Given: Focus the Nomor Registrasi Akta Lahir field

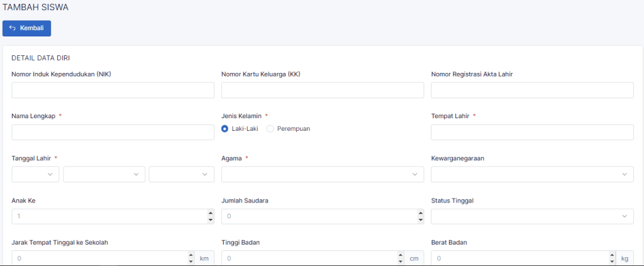Looking at the screenshot, I should [x=532, y=90].
